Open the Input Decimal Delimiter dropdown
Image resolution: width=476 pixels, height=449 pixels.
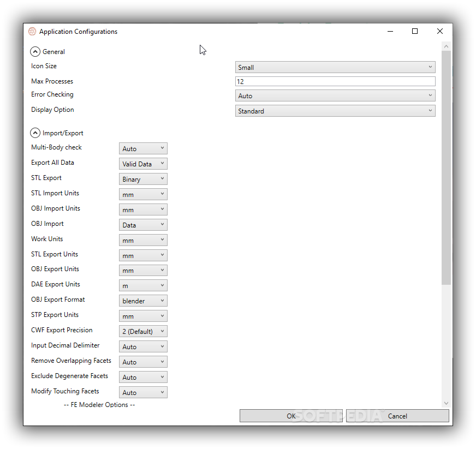click(143, 346)
